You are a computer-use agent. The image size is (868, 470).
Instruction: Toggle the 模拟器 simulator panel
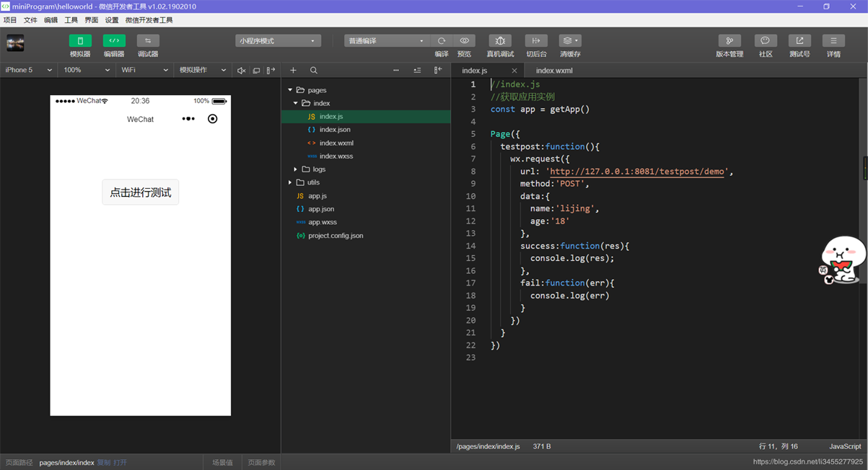pos(80,41)
